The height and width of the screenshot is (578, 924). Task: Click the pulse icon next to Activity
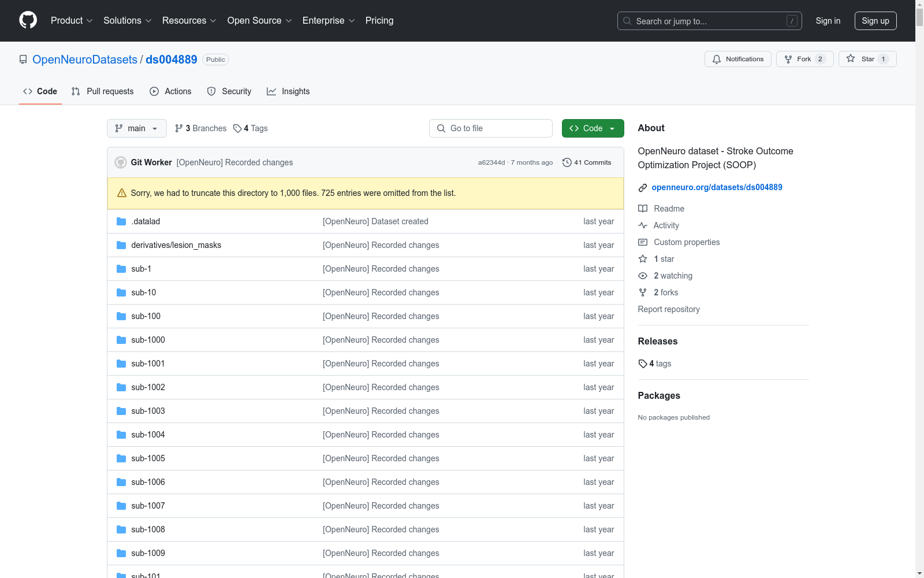click(x=643, y=225)
